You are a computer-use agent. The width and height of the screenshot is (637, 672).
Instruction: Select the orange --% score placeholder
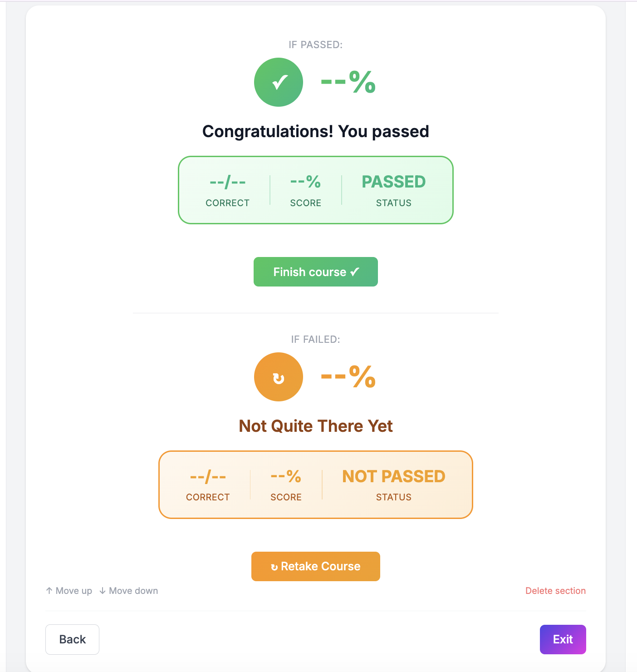click(348, 377)
